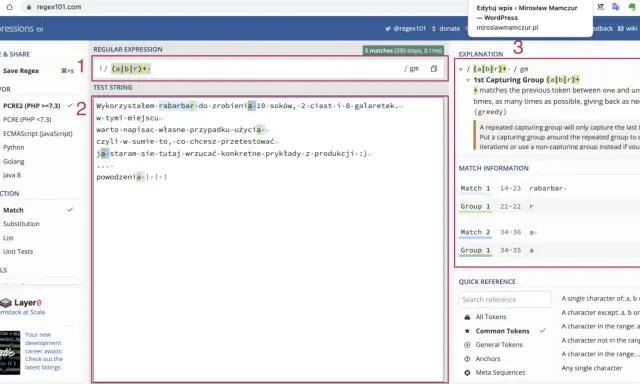Open the browser home page icon
This screenshot has height=384, width=640.
9,7
